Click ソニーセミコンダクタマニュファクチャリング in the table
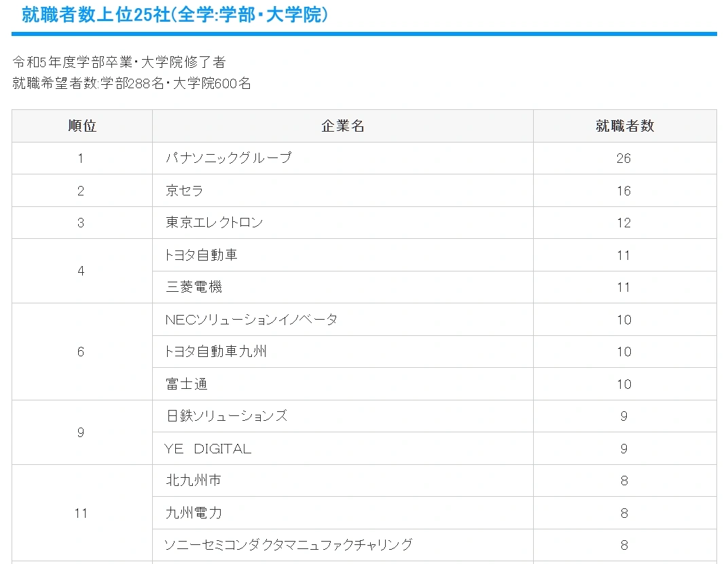 pos(289,545)
